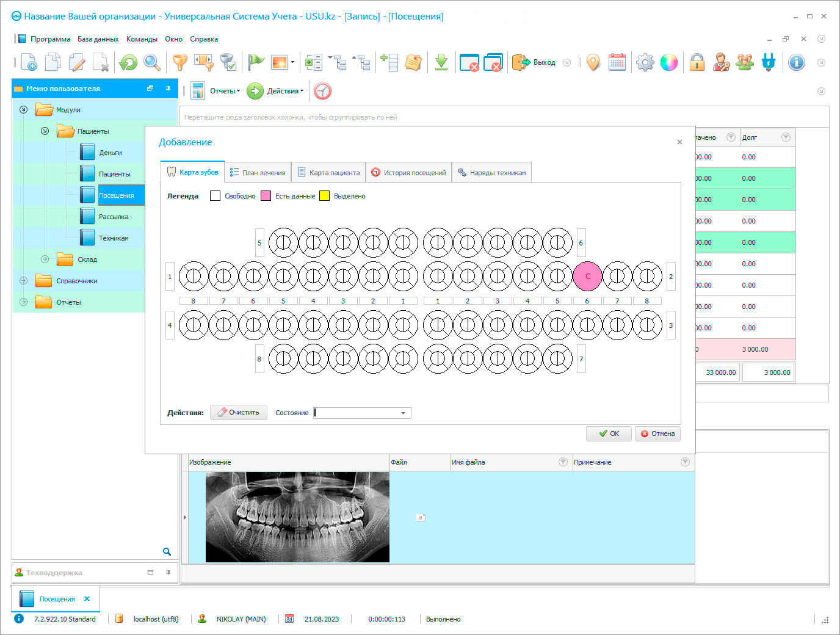Click the sticky notes toolbar icon
Viewport: 840px width, 635px height.
point(413,62)
